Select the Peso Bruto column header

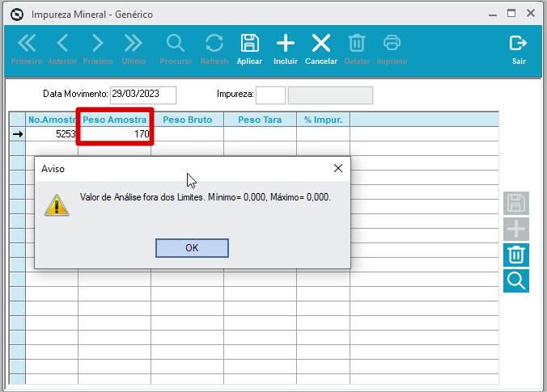(x=188, y=120)
